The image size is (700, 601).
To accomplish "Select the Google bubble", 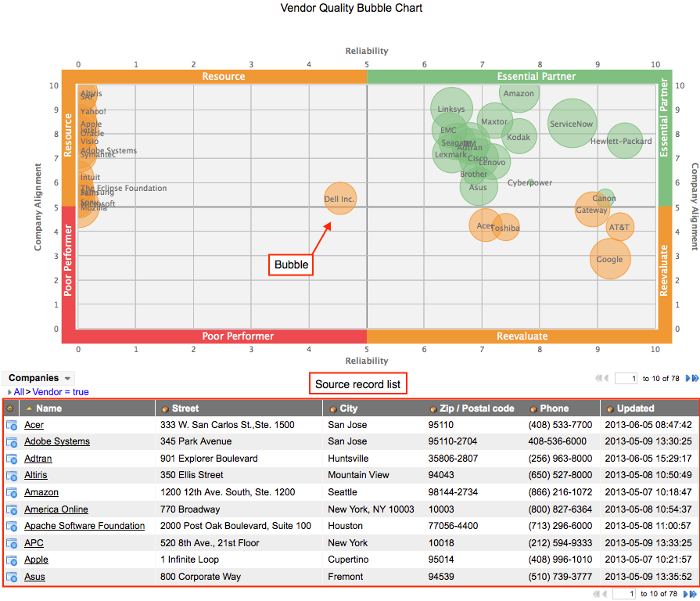I will [x=610, y=259].
